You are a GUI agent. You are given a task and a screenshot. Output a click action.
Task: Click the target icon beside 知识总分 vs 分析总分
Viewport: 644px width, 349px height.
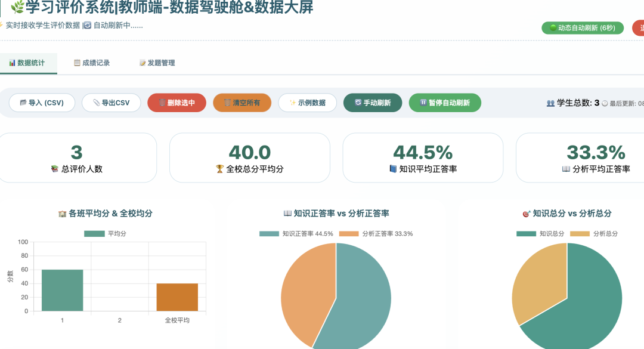tap(527, 214)
